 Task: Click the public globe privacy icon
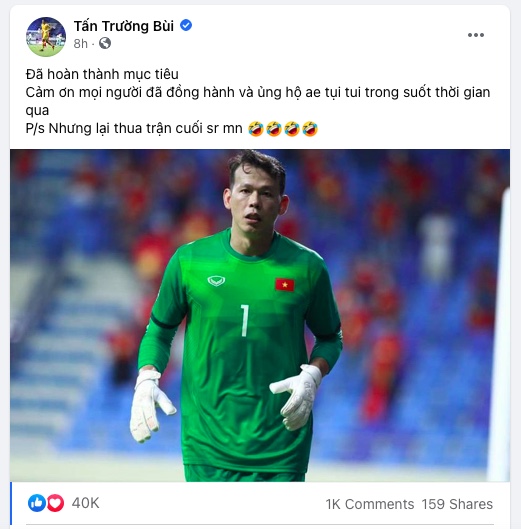(x=105, y=43)
